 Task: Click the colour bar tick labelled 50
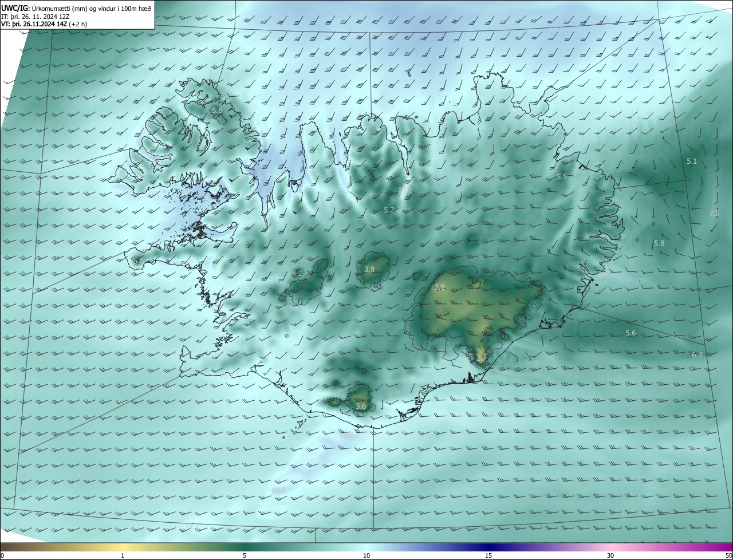pos(728,555)
